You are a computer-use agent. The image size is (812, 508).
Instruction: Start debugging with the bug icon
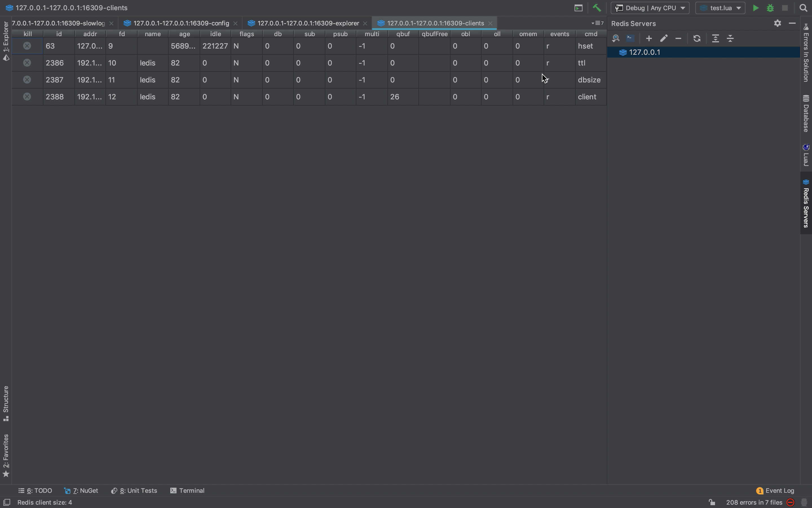pos(770,8)
